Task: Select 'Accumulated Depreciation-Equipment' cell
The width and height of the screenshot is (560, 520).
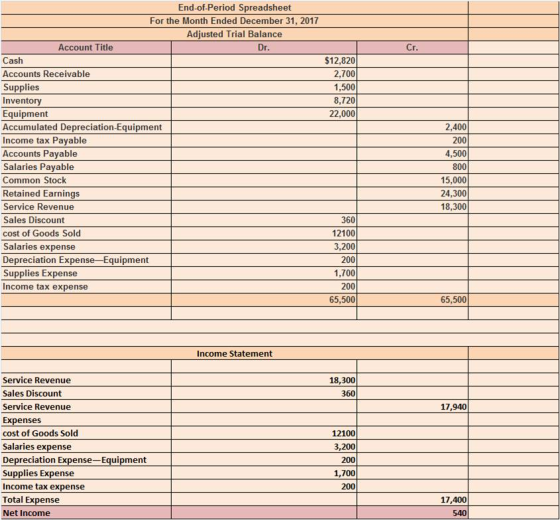Action: [x=86, y=127]
